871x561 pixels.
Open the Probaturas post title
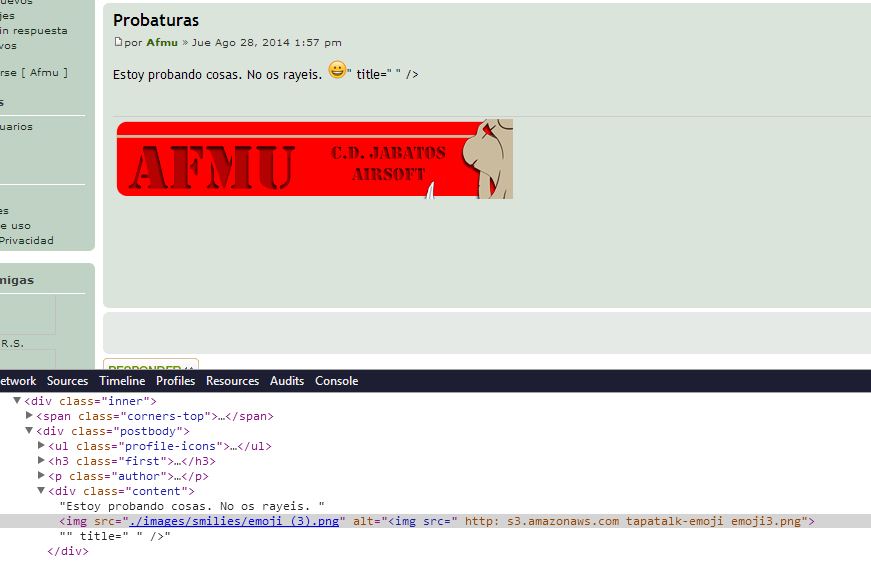pos(156,20)
